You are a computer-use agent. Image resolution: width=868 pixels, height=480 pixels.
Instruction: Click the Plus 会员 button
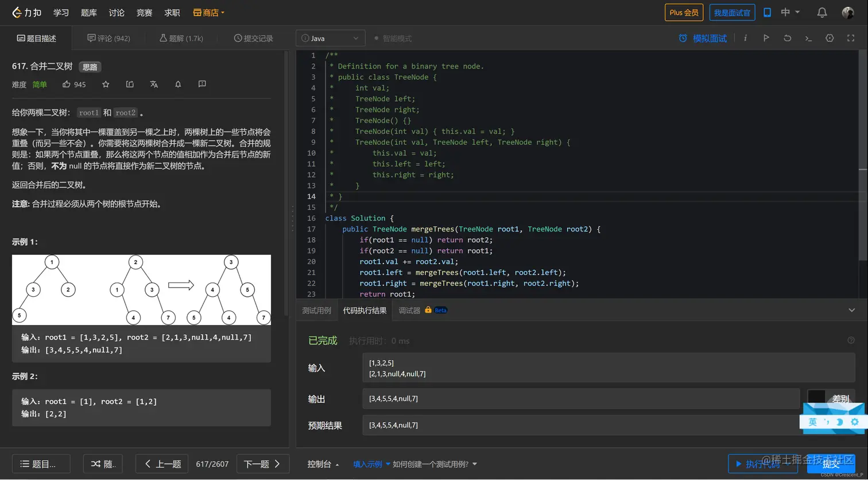click(x=684, y=12)
